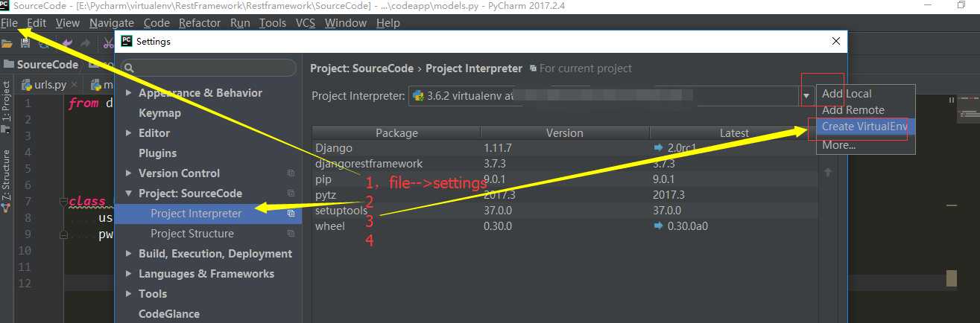The height and width of the screenshot is (323, 980).
Task: Expand Languages & Frameworks node
Action: coord(129,274)
